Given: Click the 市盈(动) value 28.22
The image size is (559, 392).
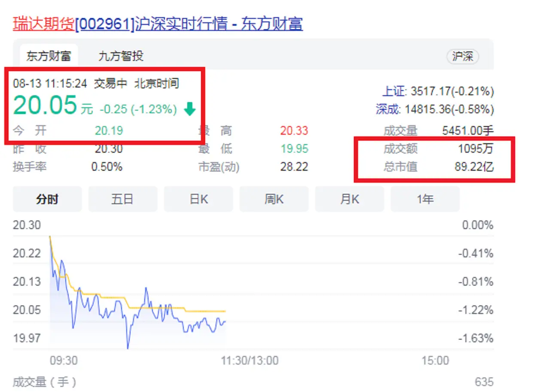Looking at the screenshot, I should pyautogui.click(x=294, y=166).
